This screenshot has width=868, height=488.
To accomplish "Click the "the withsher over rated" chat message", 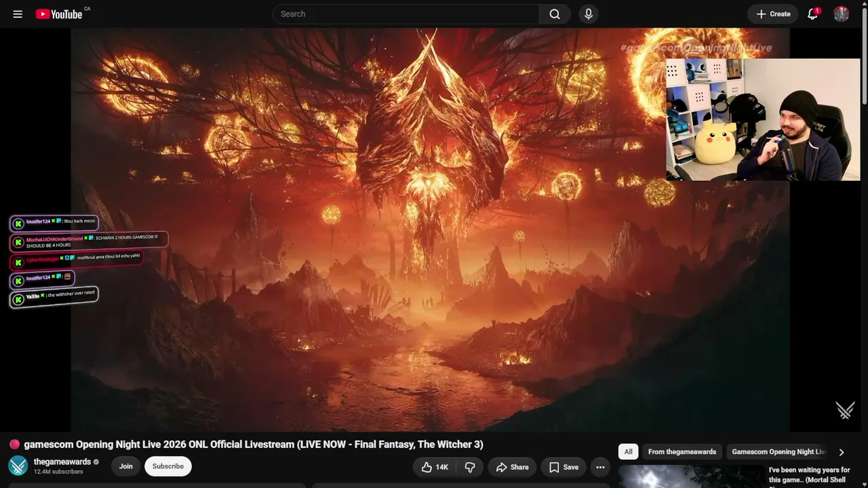I will coord(54,297).
